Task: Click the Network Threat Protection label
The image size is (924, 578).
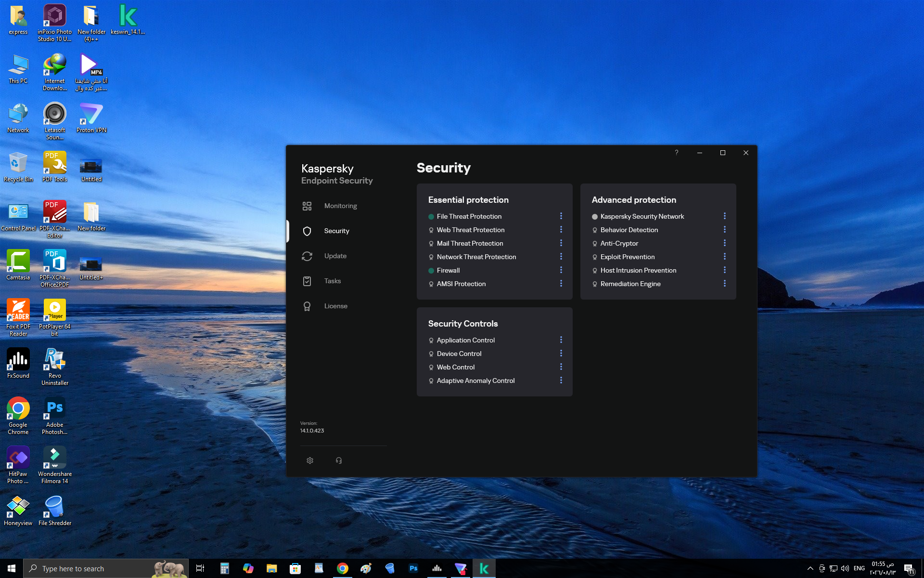Action: 476,257
